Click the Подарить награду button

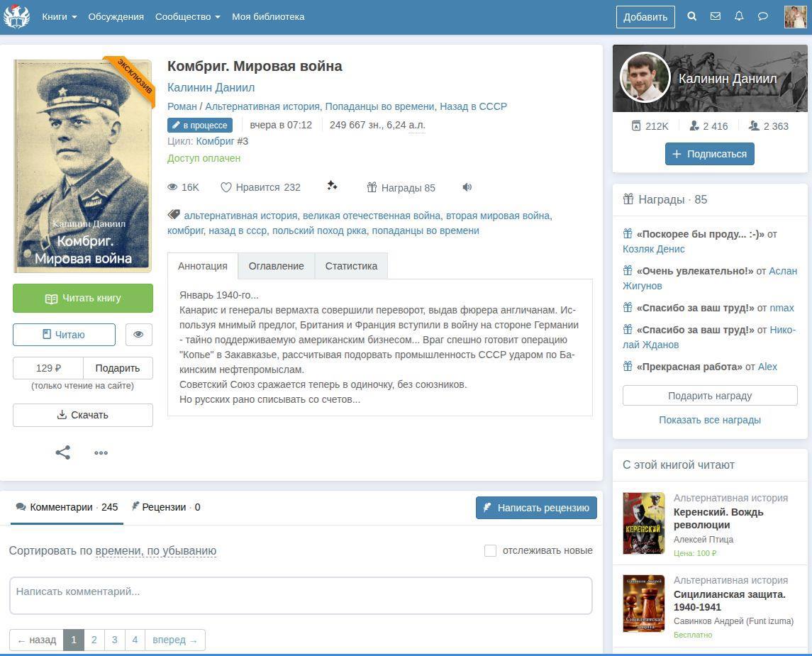[709, 396]
